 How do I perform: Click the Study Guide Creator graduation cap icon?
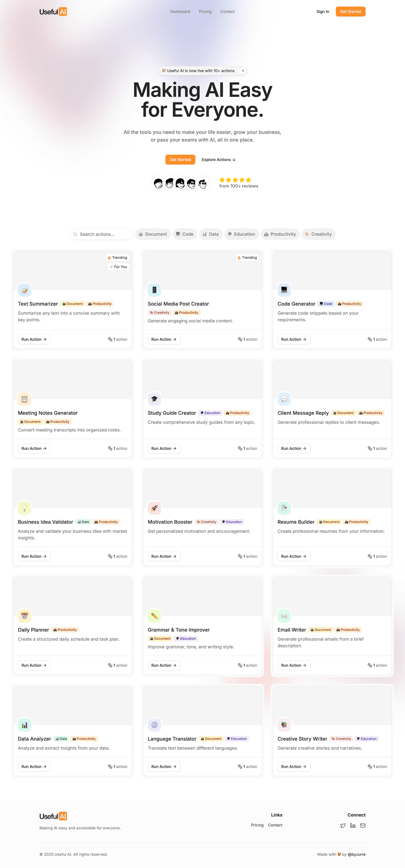(154, 399)
